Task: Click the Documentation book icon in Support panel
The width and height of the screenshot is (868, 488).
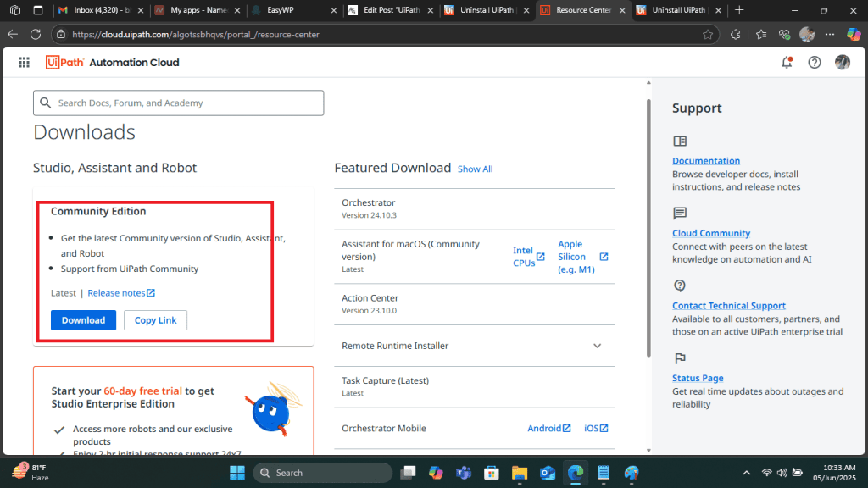Action: click(680, 141)
